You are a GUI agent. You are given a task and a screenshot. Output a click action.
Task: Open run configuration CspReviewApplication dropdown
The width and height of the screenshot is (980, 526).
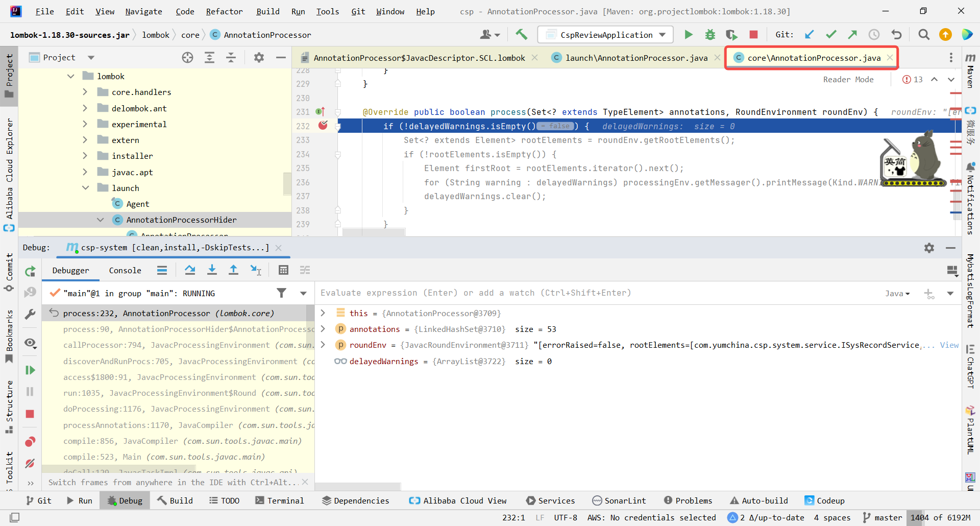[x=605, y=35]
